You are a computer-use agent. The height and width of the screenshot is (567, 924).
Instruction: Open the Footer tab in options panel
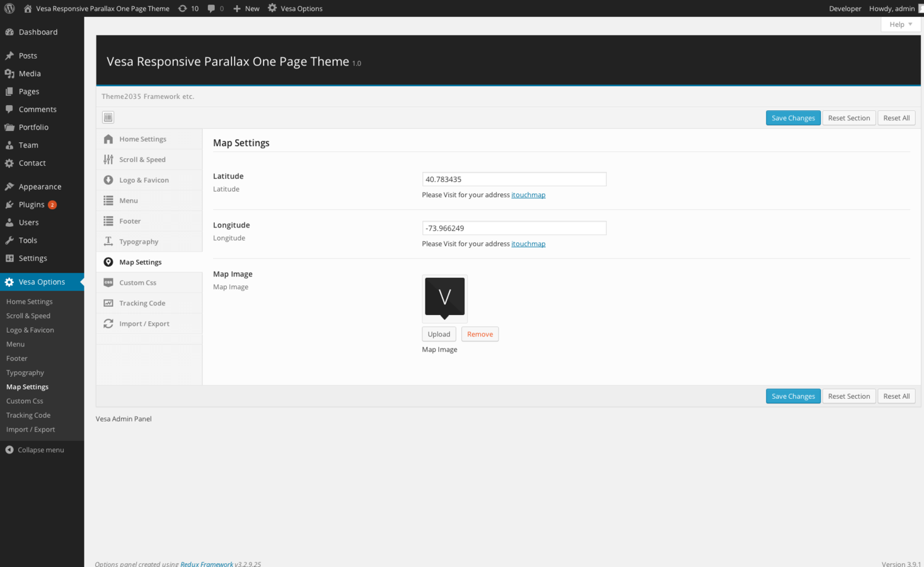(x=149, y=221)
